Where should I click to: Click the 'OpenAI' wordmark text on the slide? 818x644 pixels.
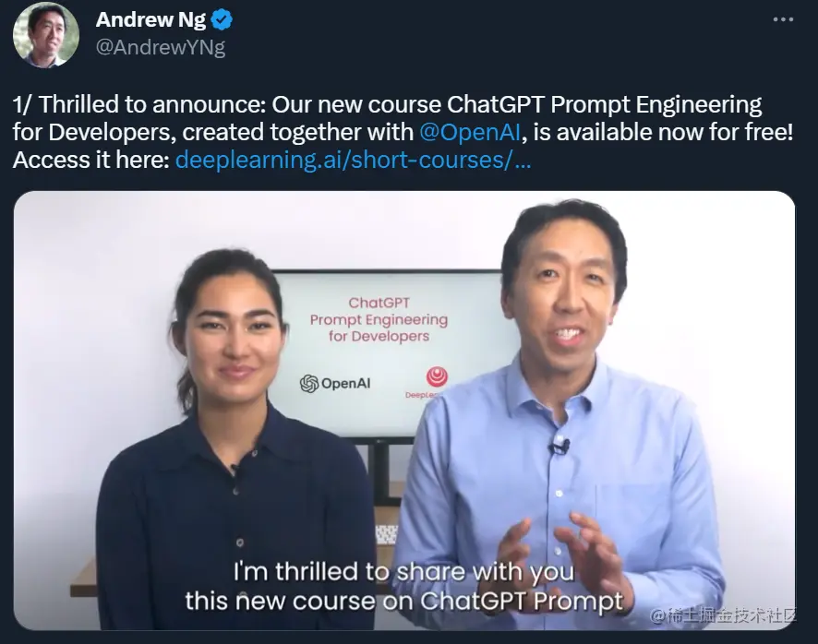click(x=346, y=384)
